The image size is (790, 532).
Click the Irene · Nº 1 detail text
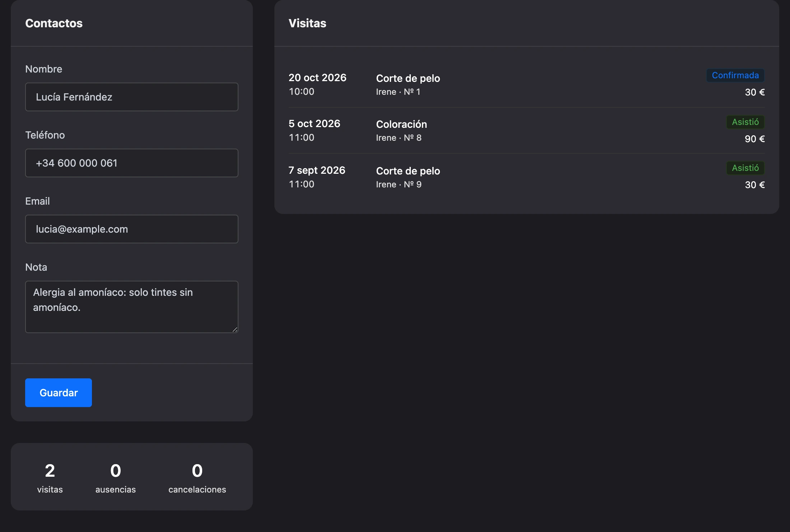click(398, 92)
